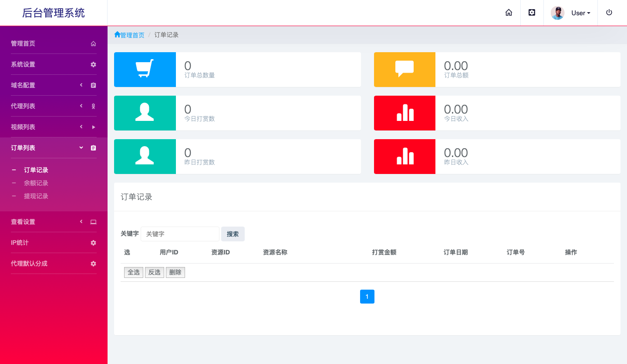Expand the 域名配置 sidebar menu
Viewport: 627px width, 364px height.
[53, 85]
